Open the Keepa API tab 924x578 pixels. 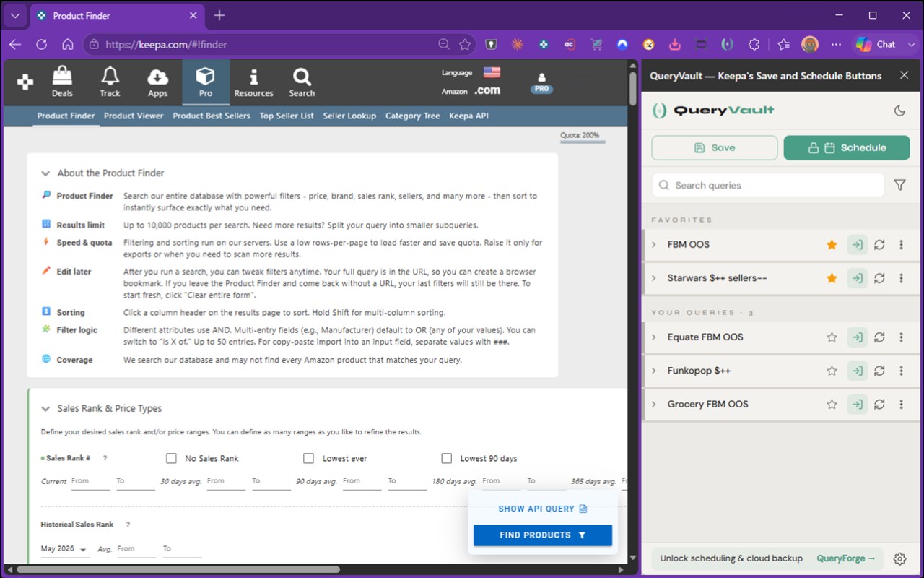coord(468,116)
